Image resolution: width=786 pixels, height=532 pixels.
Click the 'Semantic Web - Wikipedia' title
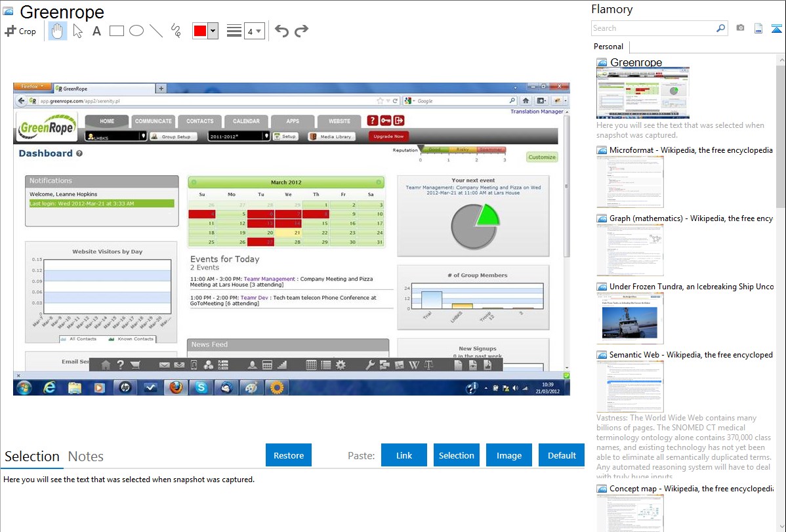tap(691, 354)
